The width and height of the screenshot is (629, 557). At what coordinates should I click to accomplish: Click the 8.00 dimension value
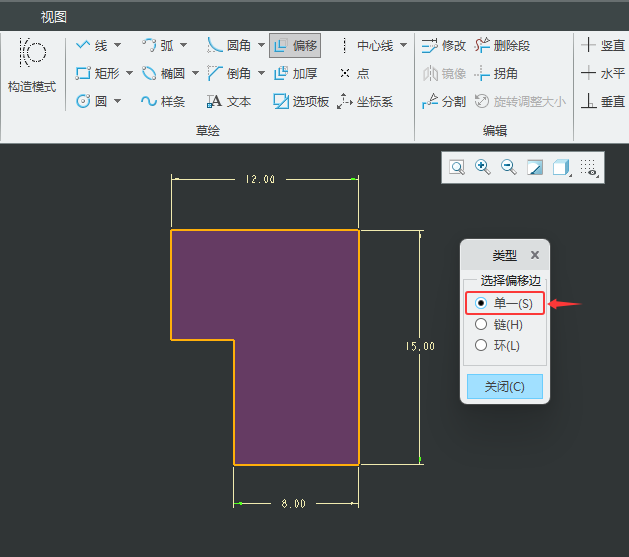(x=294, y=503)
